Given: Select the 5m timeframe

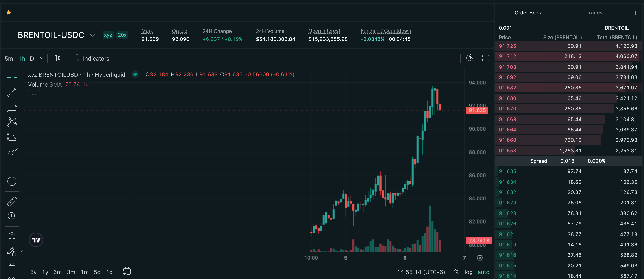Looking at the screenshot, I should 9,59.
